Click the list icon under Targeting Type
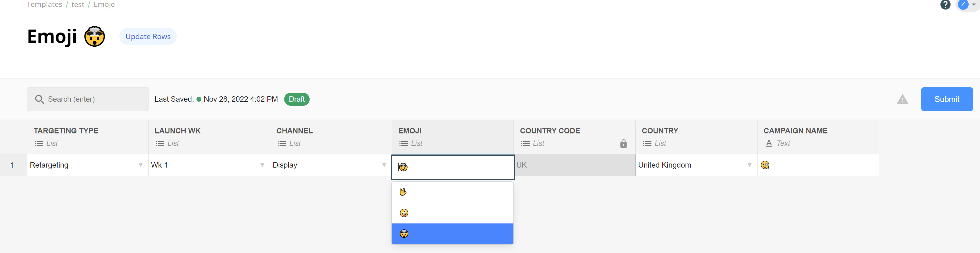 pos(39,144)
